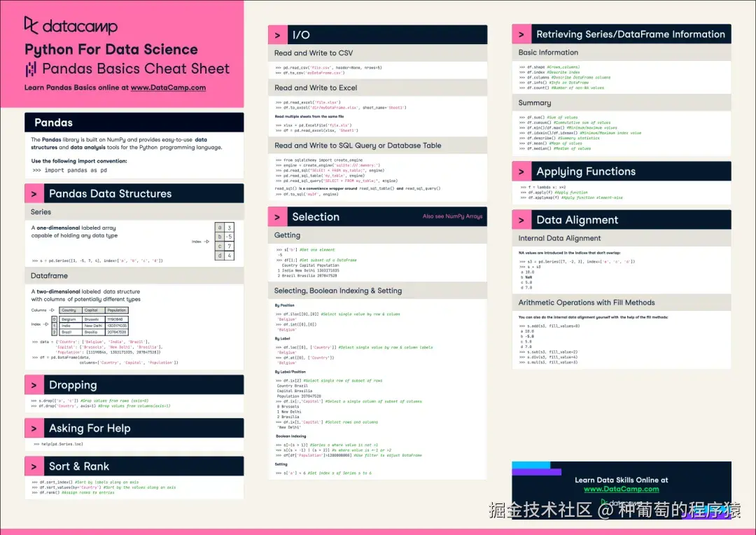756x535 pixels.
Task: Click the By Position label
Action: point(284,305)
